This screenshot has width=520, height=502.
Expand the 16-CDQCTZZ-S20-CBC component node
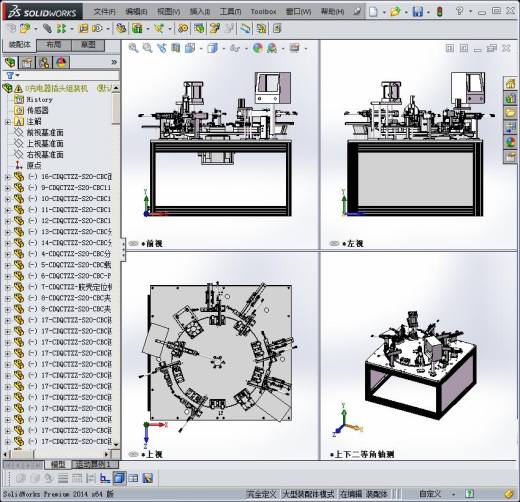pyautogui.click(x=7, y=177)
